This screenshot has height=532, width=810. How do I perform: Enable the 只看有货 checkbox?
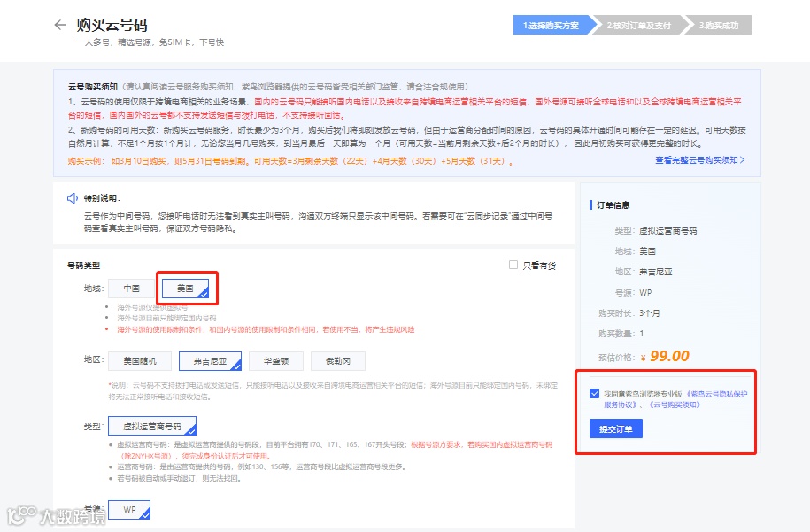[x=512, y=266]
